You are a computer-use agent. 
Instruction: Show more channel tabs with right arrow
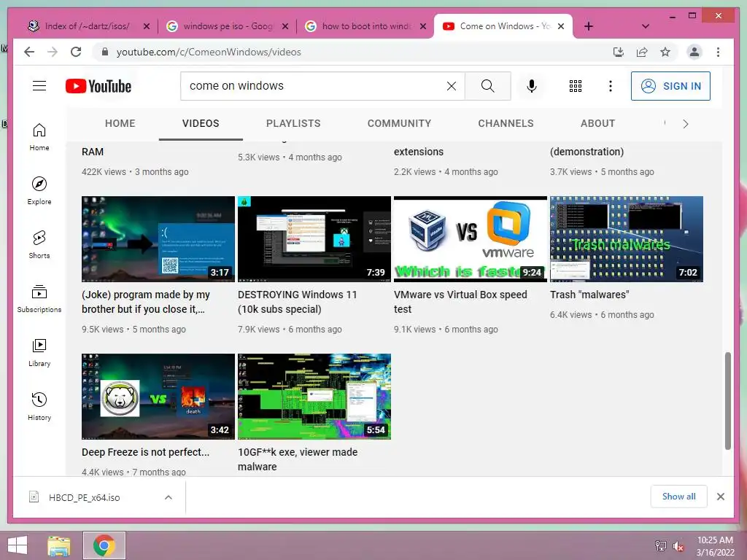coord(686,124)
